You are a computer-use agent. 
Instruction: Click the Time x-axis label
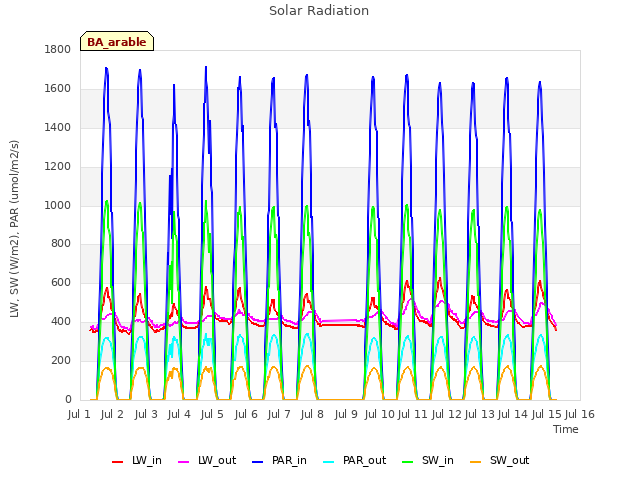tap(566, 429)
